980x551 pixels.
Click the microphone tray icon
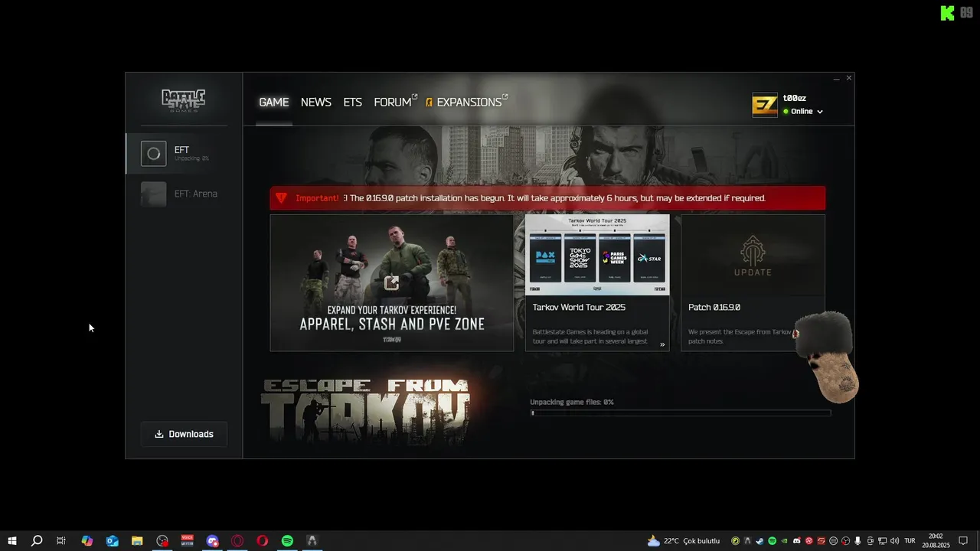pos(857,541)
